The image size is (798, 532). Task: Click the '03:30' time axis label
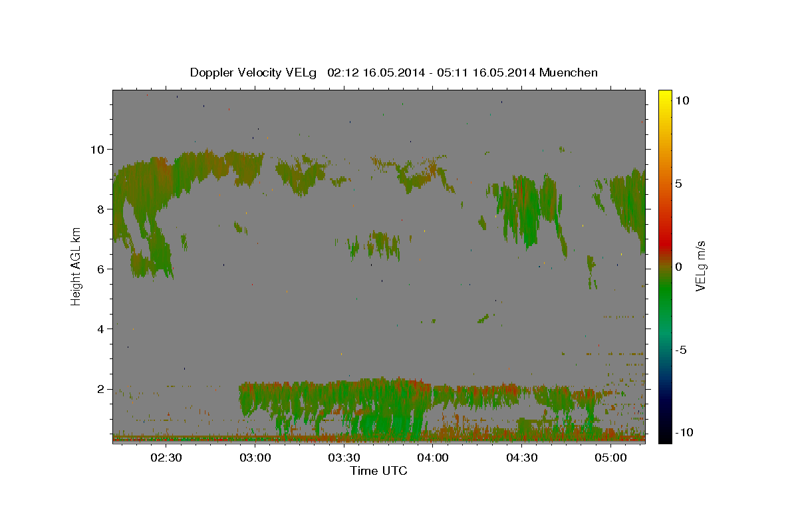(x=344, y=458)
